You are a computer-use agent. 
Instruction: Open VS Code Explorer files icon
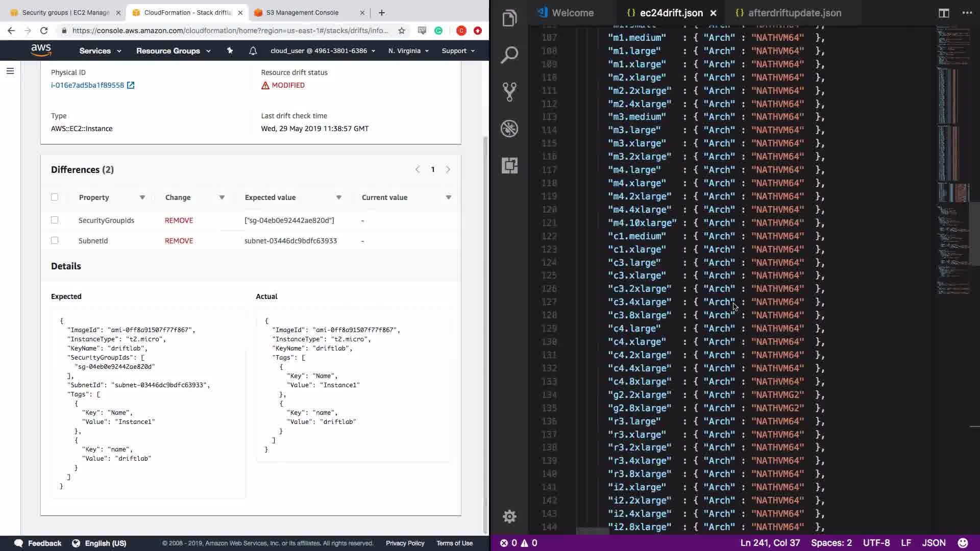pyautogui.click(x=509, y=19)
